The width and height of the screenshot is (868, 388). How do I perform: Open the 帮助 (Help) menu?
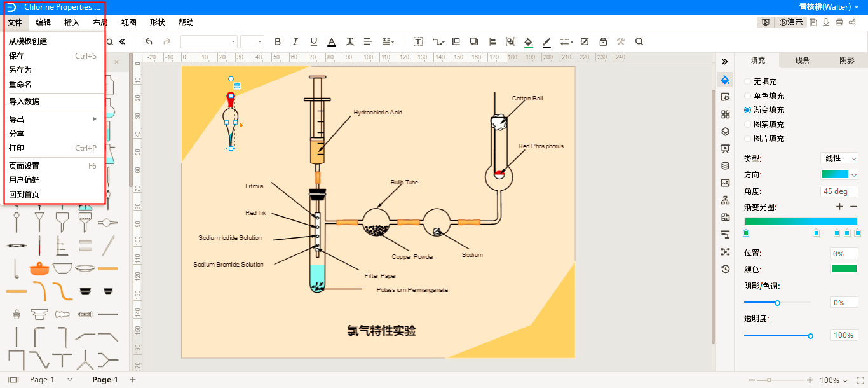(x=186, y=22)
